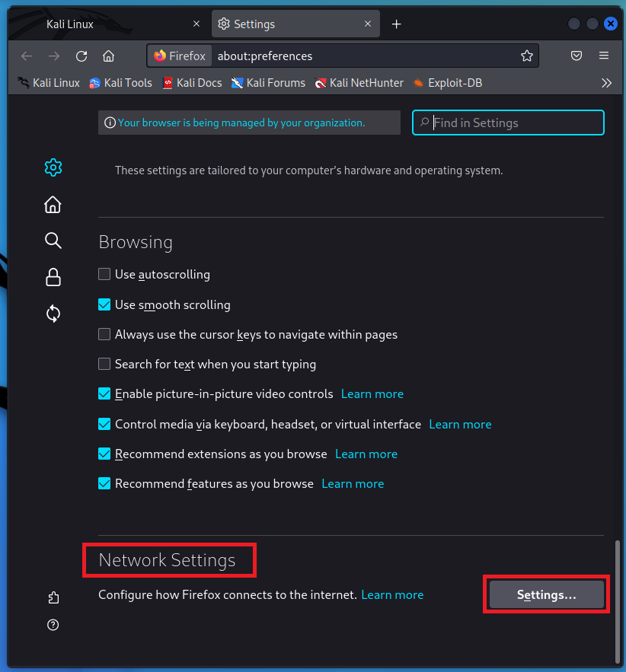Learn more about recommended features
This screenshot has height=672, width=626.
tap(353, 483)
